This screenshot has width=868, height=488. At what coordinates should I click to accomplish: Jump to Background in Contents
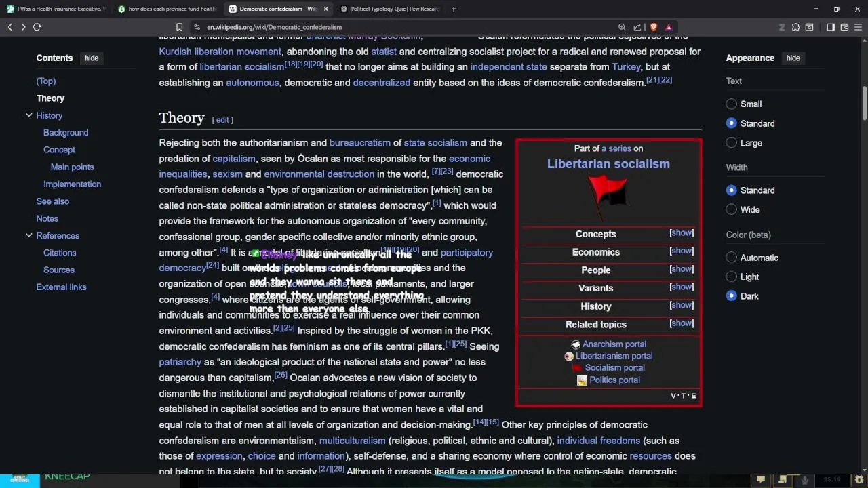pos(66,133)
